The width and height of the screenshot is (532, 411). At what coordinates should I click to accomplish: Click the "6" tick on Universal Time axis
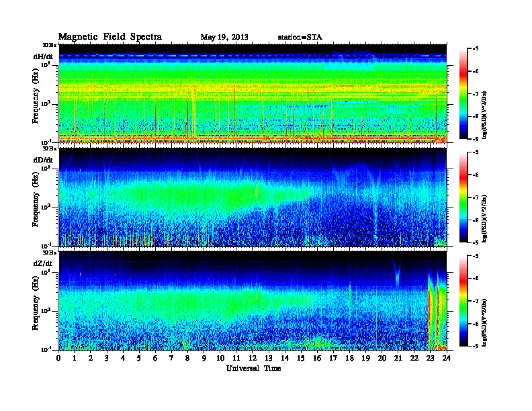155,358
